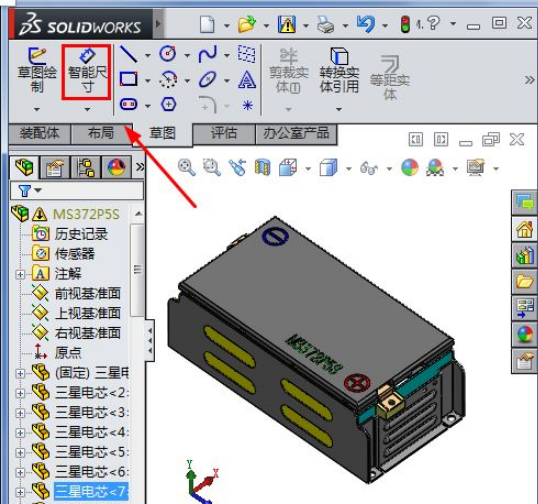The height and width of the screenshot is (504, 538).
Task: Switch to the 布局 tab
Action: (101, 134)
